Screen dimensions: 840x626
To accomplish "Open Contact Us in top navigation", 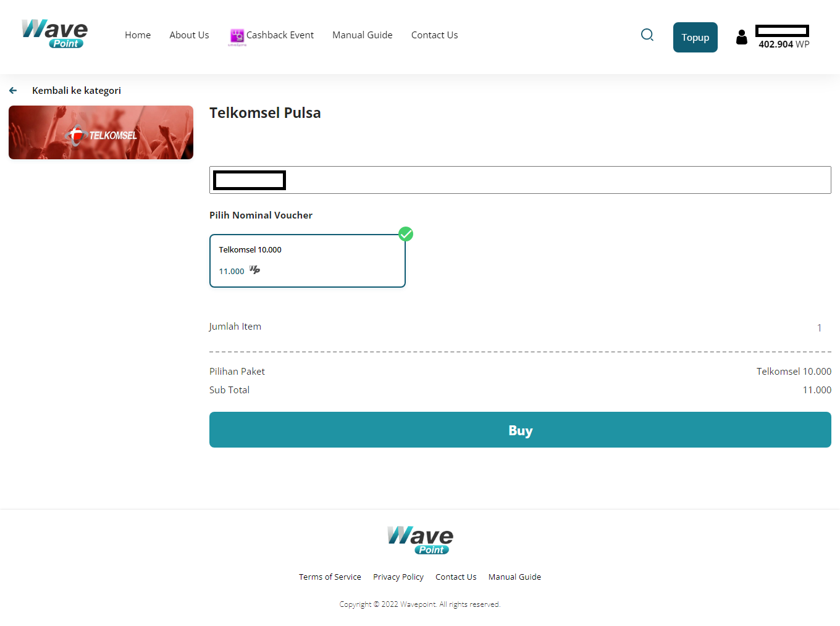I will (x=434, y=35).
